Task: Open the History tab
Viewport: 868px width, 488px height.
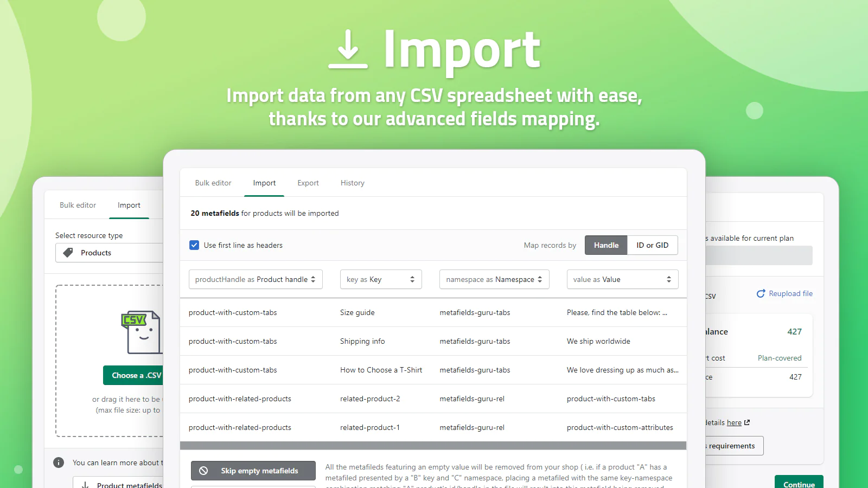Action: pos(353,183)
